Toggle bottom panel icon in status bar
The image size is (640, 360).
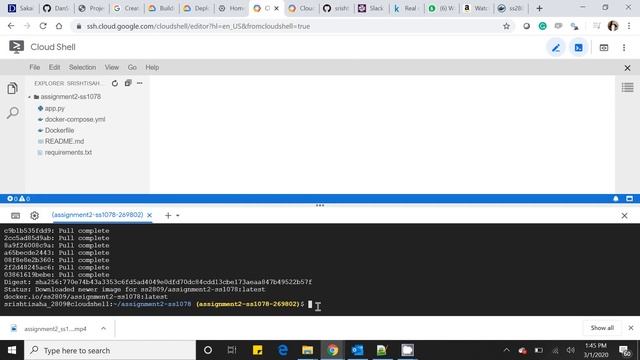[x=629, y=199]
